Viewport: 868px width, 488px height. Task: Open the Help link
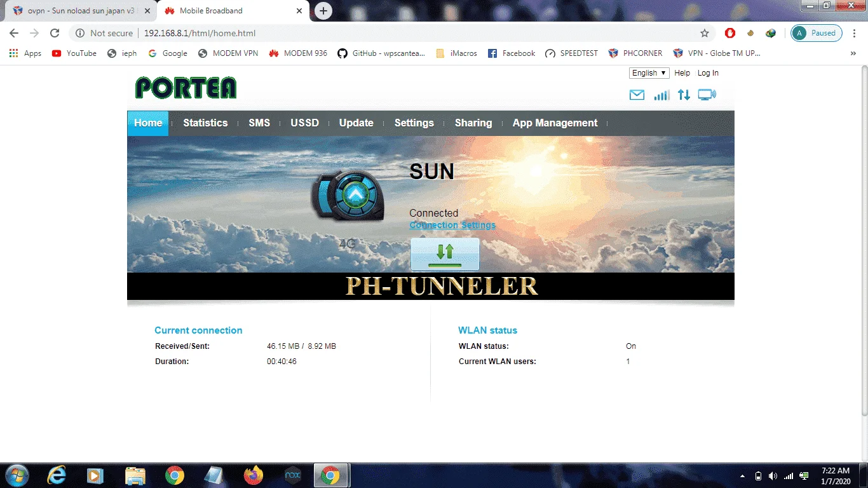click(682, 73)
